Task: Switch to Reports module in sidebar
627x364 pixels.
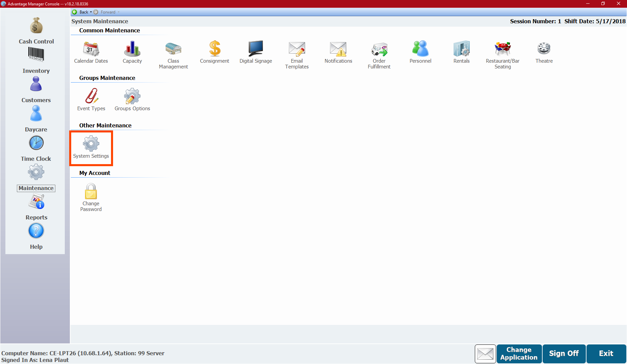Action: coord(36,208)
